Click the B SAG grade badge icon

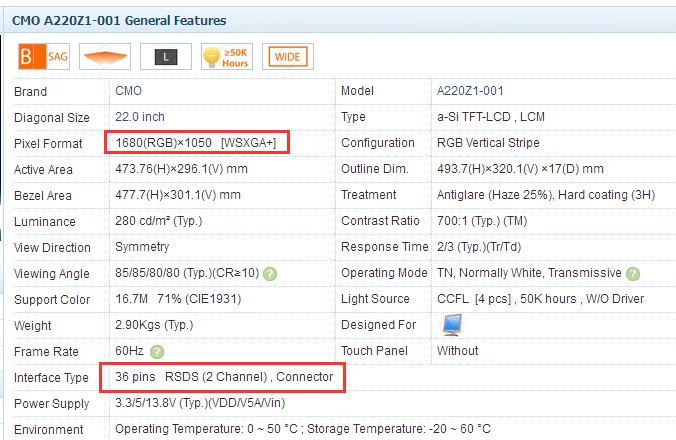point(44,56)
